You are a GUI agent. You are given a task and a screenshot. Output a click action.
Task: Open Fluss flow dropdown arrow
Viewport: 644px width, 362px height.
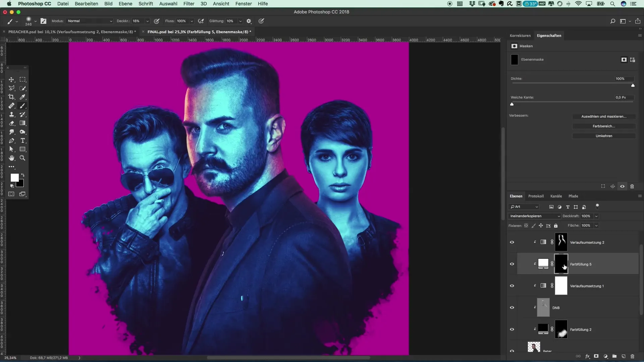tap(192, 21)
